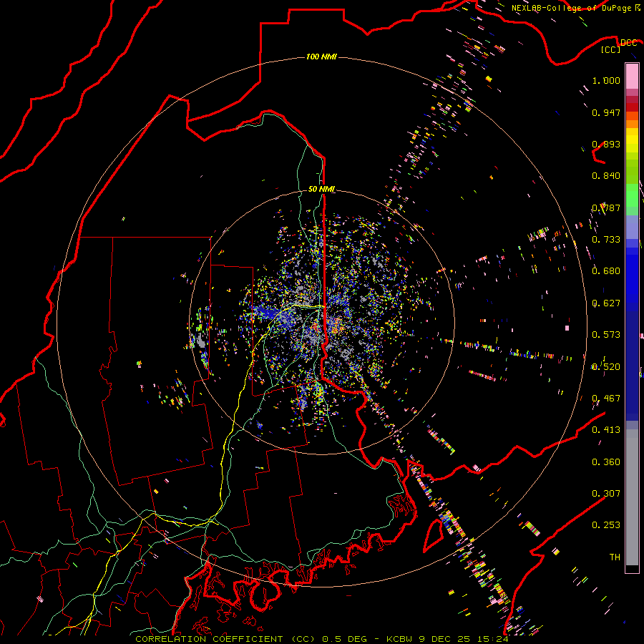Click the 0.467 scale value
Screen dimensions: 644x644
pos(606,399)
